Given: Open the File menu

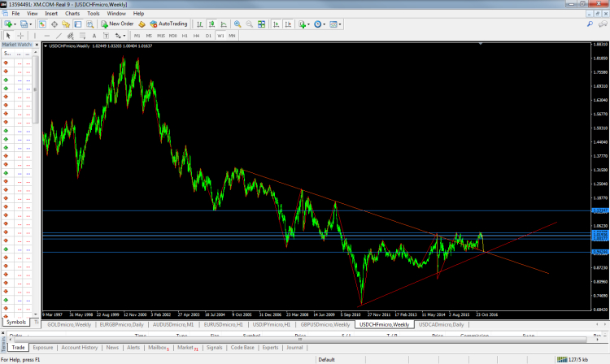Looking at the screenshot, I should click(15, 13).
